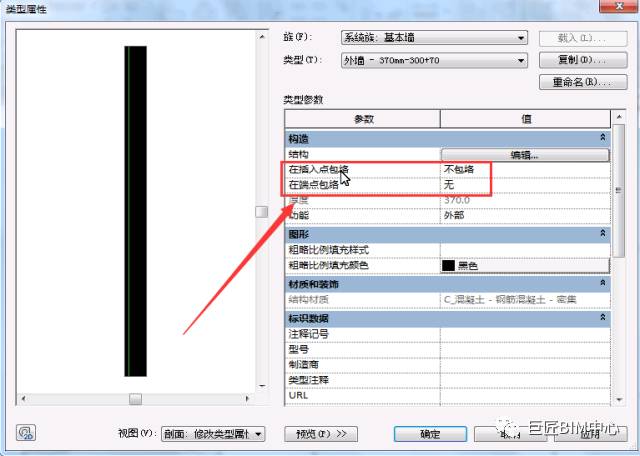The image size is (640, 456).
Task: Click the 无 value for end wrapping
Action: coord(525,185)
